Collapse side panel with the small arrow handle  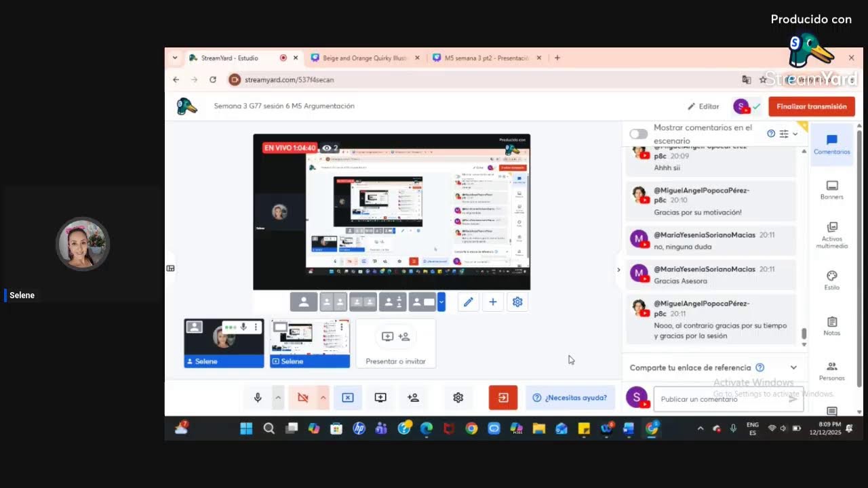[618, 270]
